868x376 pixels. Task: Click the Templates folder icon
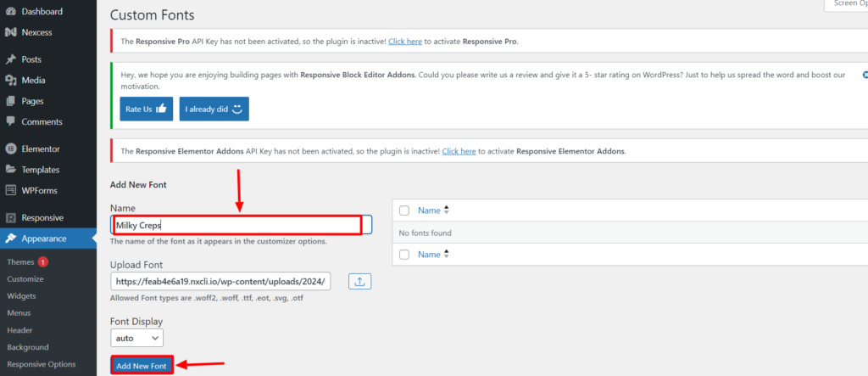pyautogui.click(x=10, y=170)
